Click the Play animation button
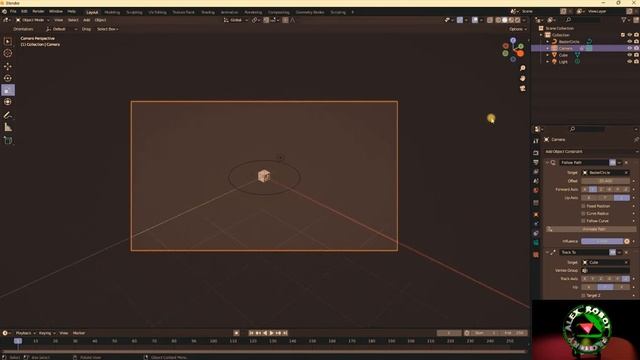 point(271,333)
